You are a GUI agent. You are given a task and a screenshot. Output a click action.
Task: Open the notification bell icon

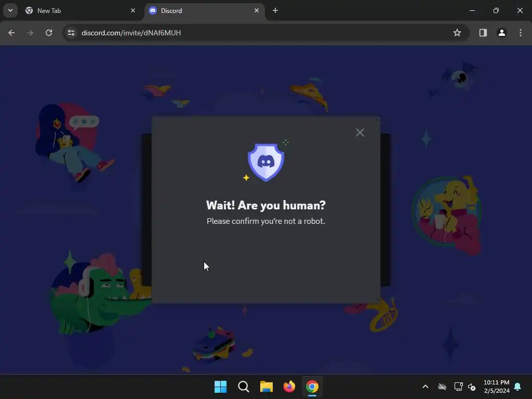point(518,387)
